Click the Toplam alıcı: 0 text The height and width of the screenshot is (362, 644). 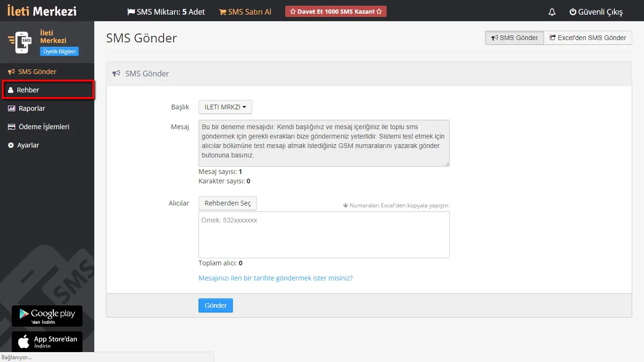point(221,263)
